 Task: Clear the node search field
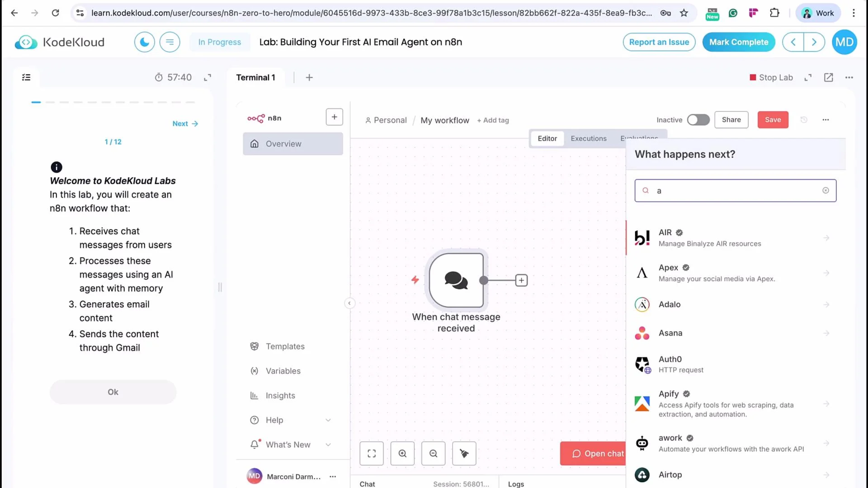click(826, 191)
